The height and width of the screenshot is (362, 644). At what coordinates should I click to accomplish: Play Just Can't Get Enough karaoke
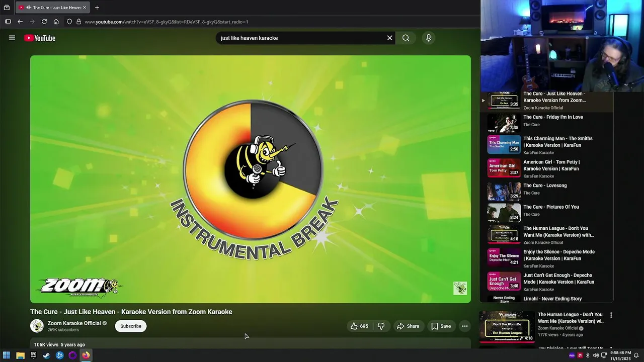(546, 282)
